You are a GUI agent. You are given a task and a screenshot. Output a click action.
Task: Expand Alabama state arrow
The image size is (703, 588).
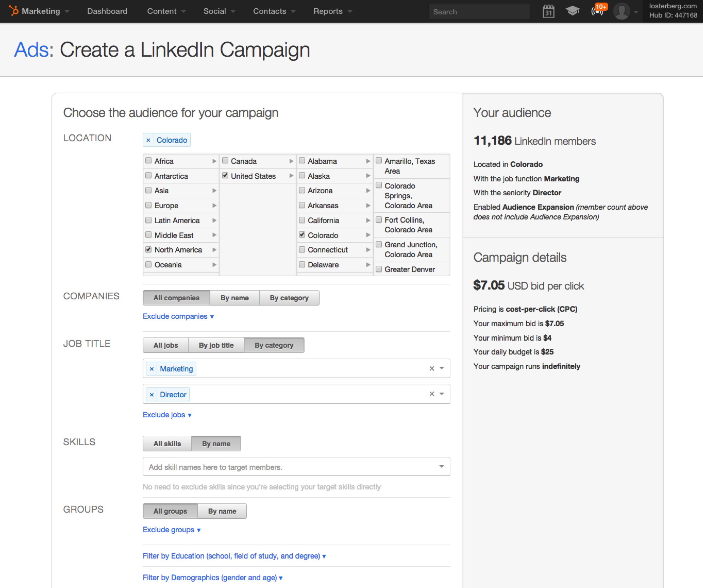click(368, 161)
